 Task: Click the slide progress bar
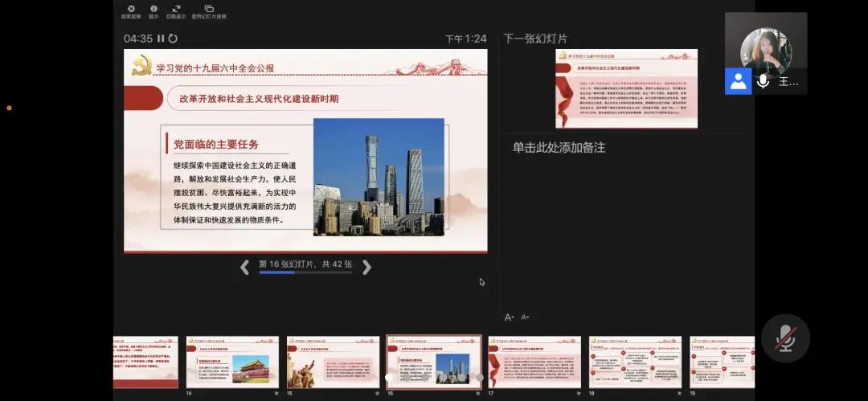click(305, 273)
